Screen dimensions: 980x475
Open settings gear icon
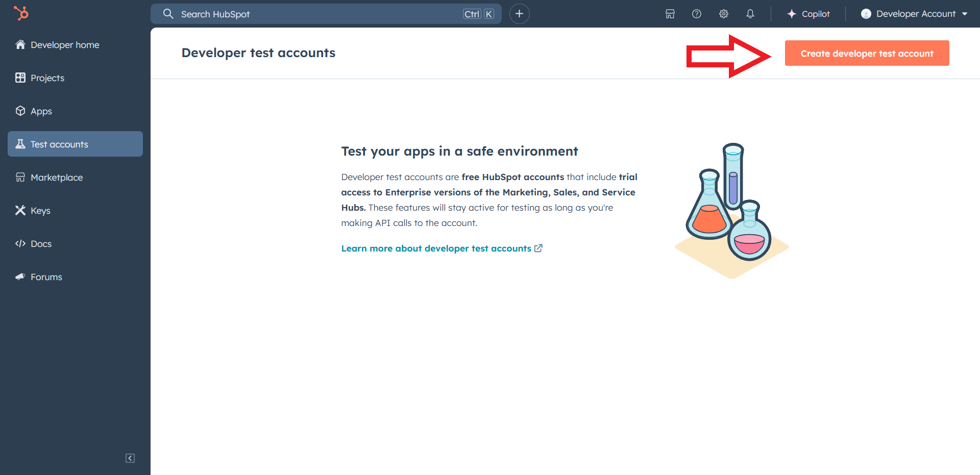click(x=724, y=14)
